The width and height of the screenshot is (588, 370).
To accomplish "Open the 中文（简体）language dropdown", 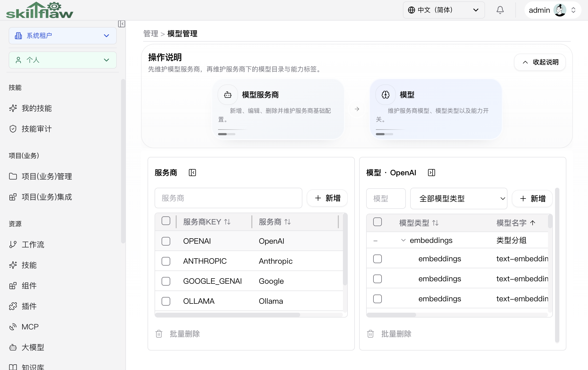I will (x=444, y=10).
